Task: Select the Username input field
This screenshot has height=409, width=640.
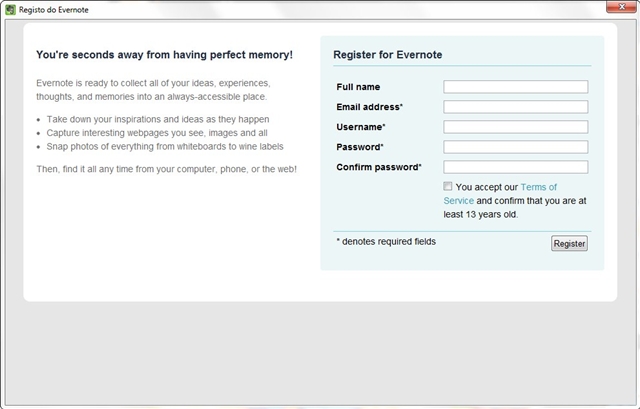Action: click(516, 127)
